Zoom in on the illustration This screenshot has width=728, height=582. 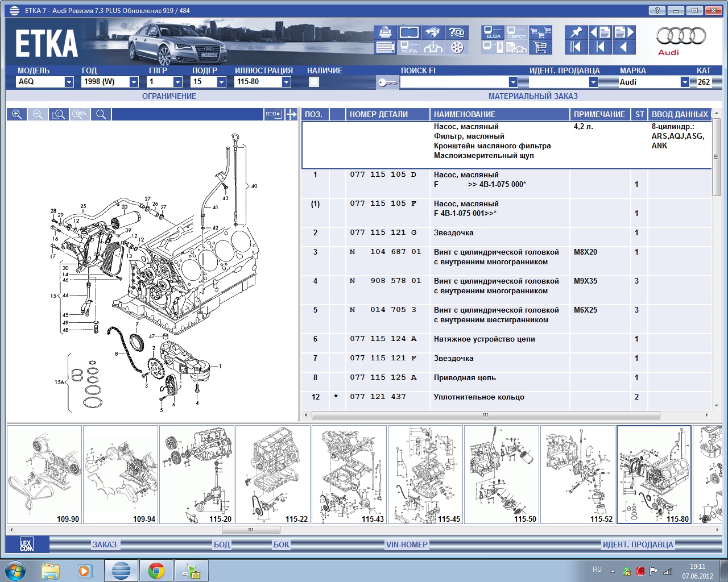pyautogui.click(x=17, y=114)
